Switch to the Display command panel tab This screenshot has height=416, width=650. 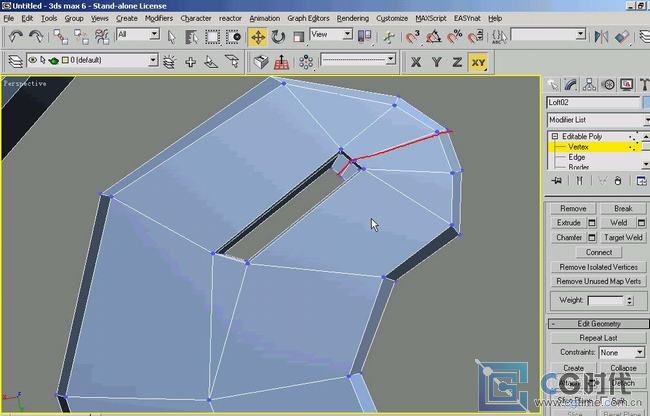click(x=626, y=85)
